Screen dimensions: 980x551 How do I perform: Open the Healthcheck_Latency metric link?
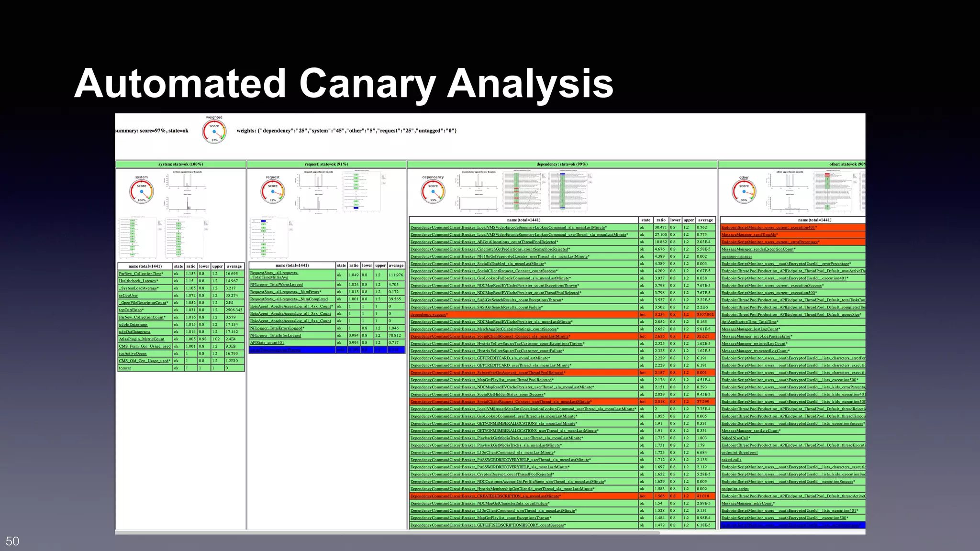point(138,281)
